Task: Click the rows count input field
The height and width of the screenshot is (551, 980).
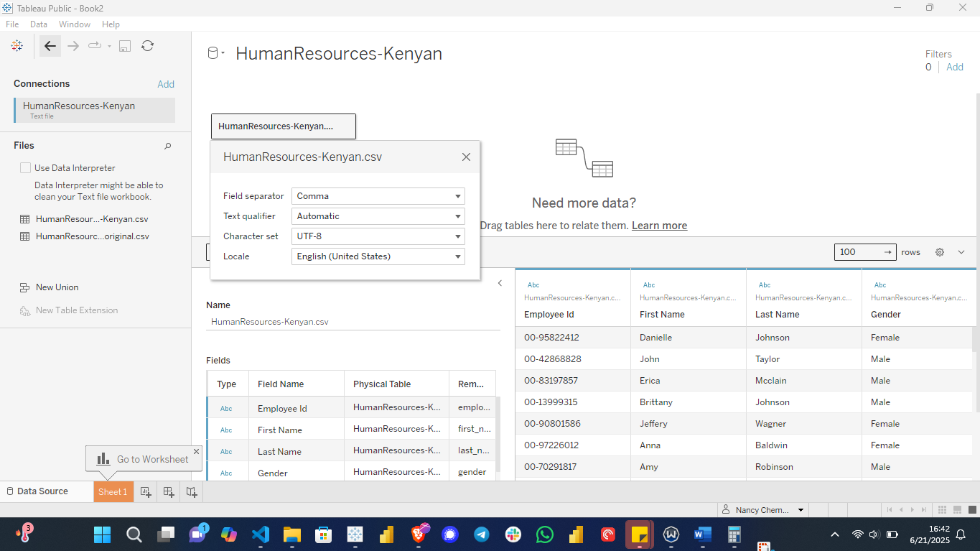Action: tap(857, 252)
